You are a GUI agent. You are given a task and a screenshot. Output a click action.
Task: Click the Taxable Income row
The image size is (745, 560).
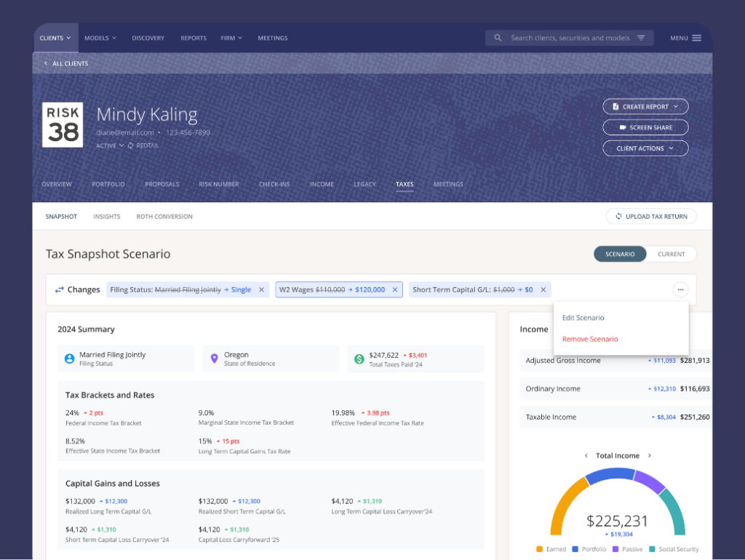(615, 417)
